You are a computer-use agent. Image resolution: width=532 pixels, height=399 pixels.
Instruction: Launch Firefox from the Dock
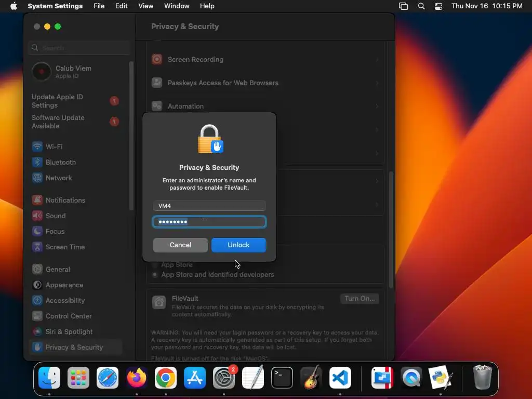[x=137, y=377]
